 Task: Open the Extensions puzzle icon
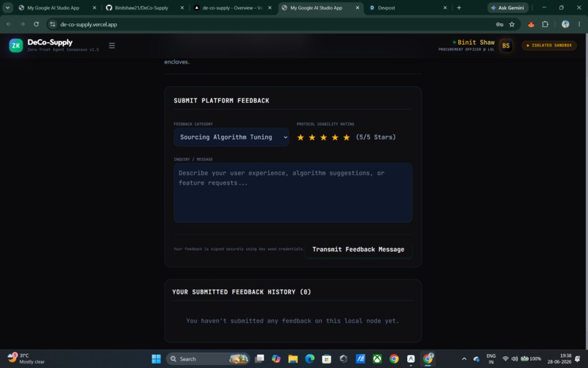545,24
